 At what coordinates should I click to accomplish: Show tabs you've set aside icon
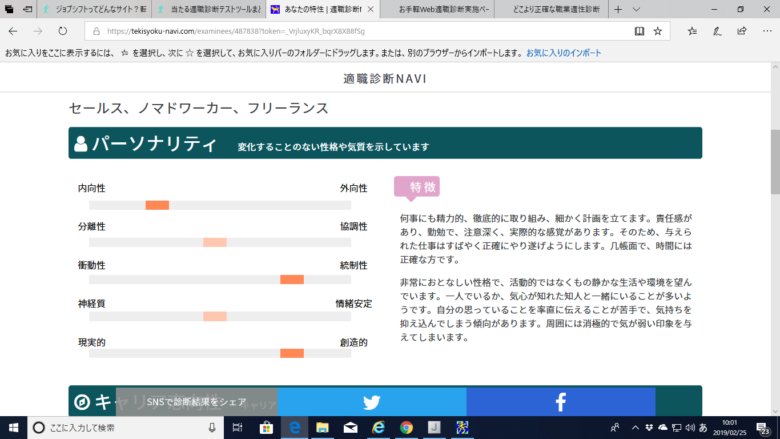9,9
